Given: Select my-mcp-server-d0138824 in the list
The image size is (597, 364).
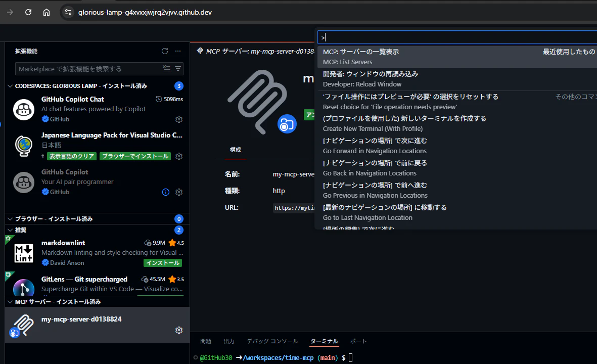Looking at the screenshot, I should (97, 325).
